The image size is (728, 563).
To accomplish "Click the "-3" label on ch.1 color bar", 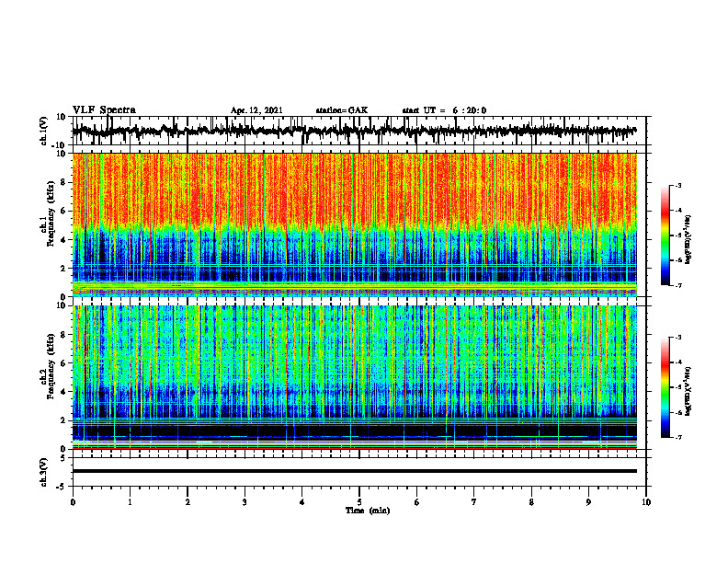I will click(x=677, y=186).
